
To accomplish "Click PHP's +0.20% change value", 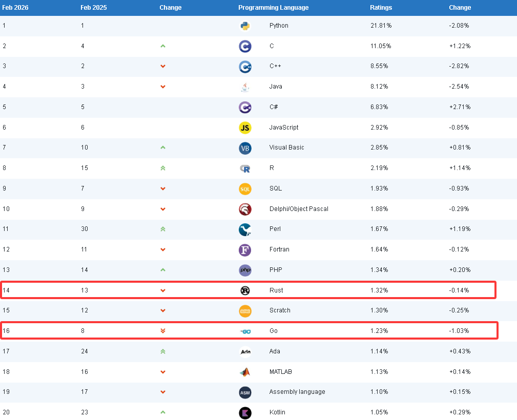I will pos(460,269).
